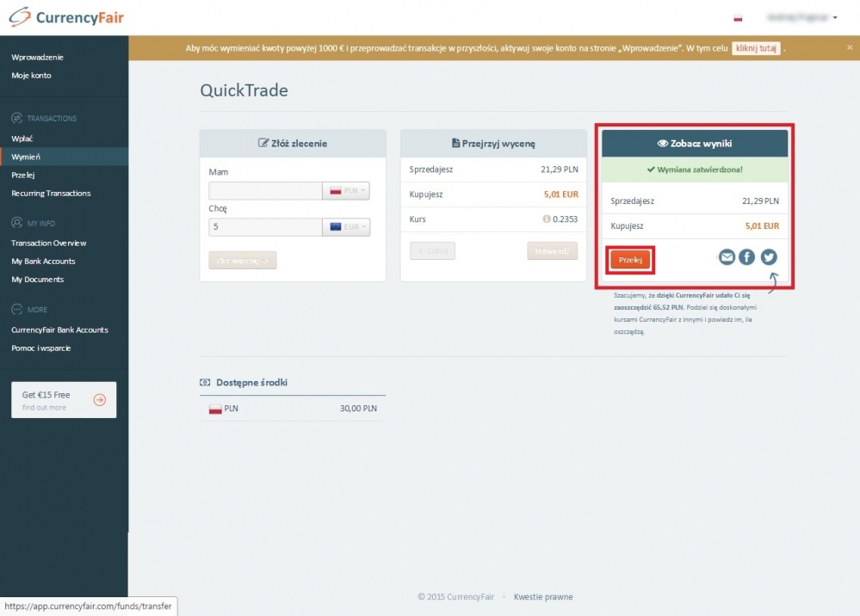The image size is (860, 616).
Task: Open Wpłać in the sidebar
Action: (22, 139)
